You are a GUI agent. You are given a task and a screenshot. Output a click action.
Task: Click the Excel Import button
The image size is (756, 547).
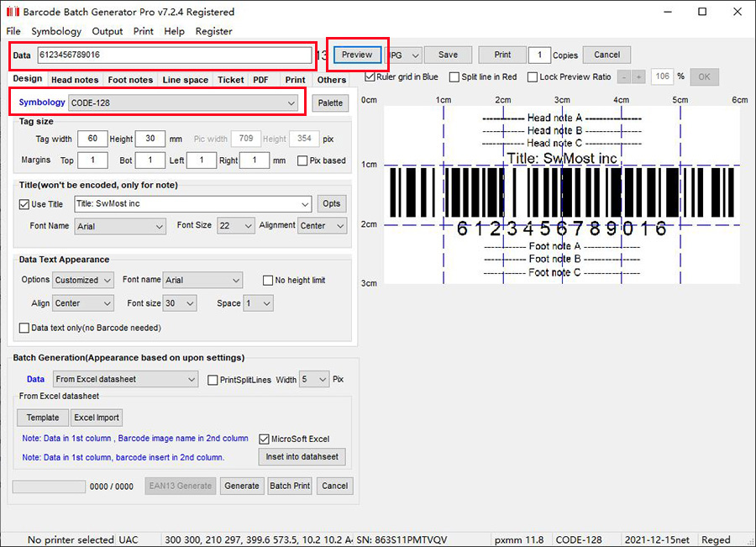[x=97, y=418]
